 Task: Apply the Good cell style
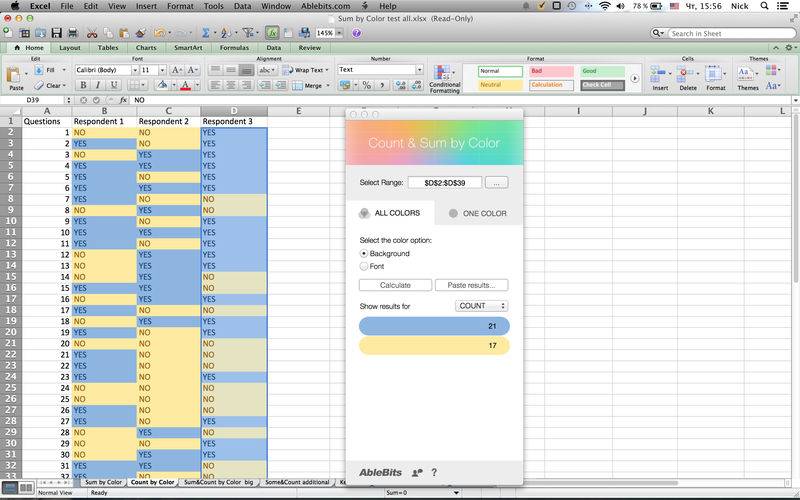coord(603,71)
